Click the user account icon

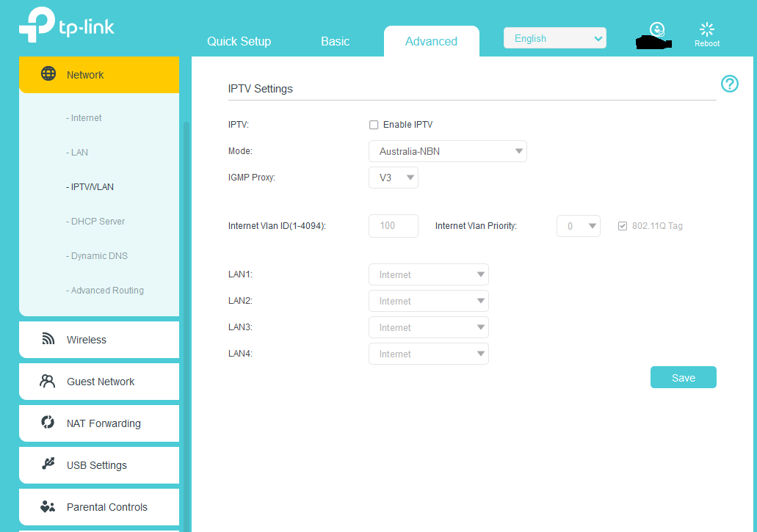pyautogui.click(x=657, y=30)
